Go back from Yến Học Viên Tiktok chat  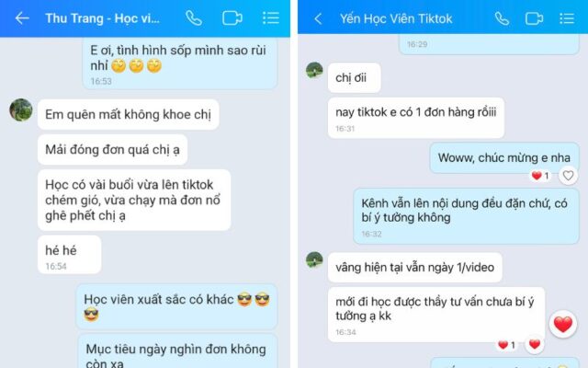point(318,18)
